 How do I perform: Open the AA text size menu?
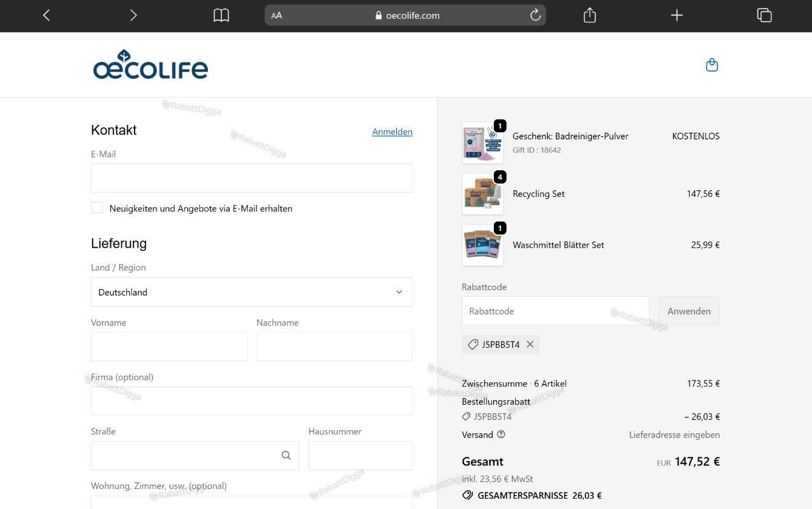[276, 16]
